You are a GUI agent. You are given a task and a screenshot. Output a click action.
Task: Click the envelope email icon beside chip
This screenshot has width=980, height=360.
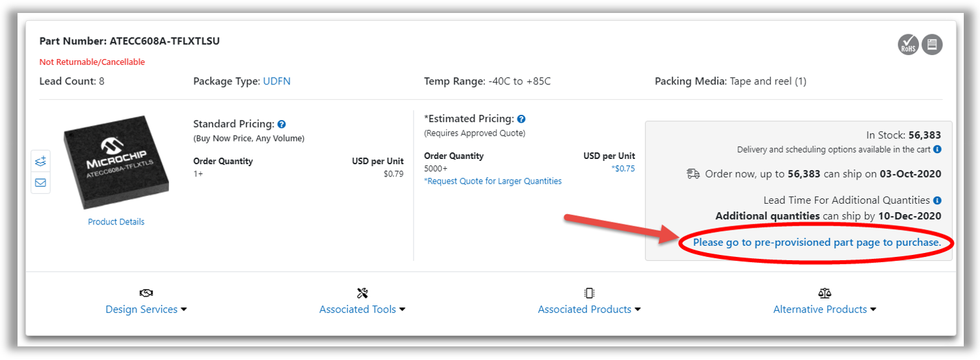(40, 182)
